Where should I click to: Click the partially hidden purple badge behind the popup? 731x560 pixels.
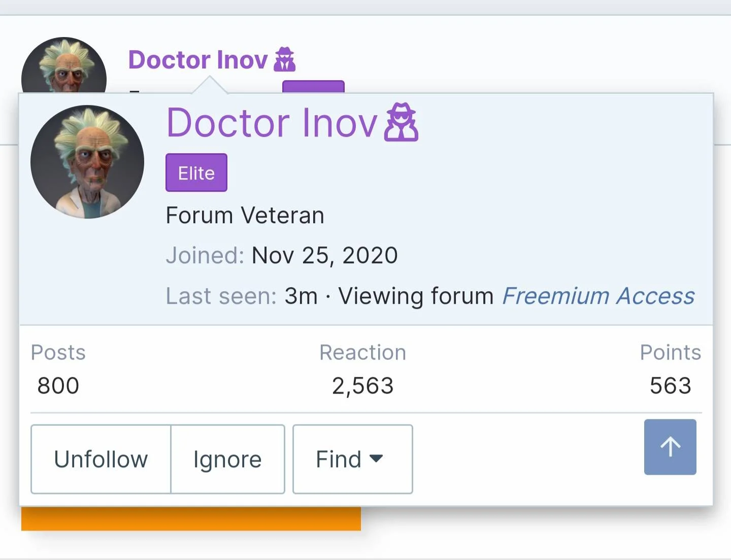click(313, 87)
